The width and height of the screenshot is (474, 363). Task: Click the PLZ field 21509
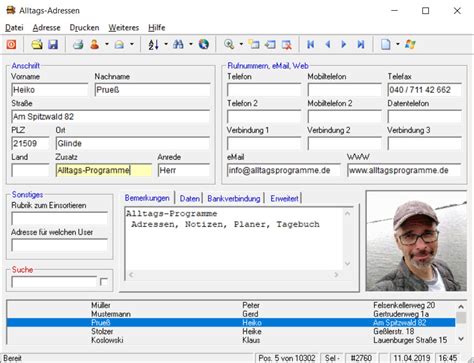[x=30, y=143]
